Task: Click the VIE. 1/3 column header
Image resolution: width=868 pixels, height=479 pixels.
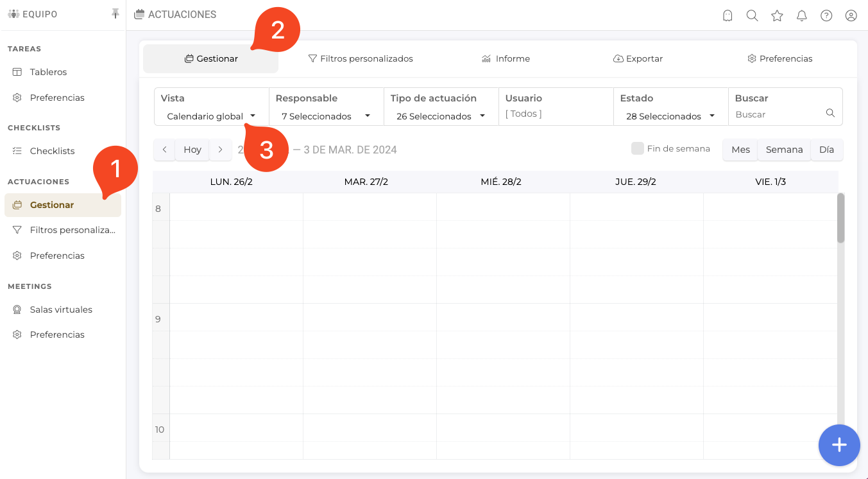Action: tap(770, 182)
